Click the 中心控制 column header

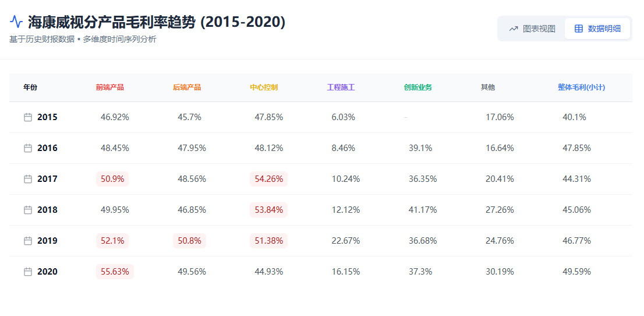264,87
